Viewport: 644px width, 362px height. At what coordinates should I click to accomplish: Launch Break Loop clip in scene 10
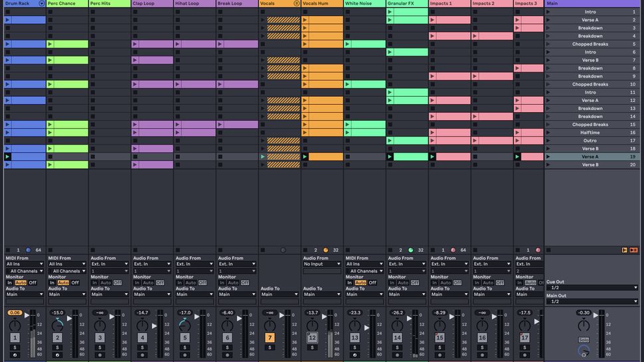pos(220,84)
